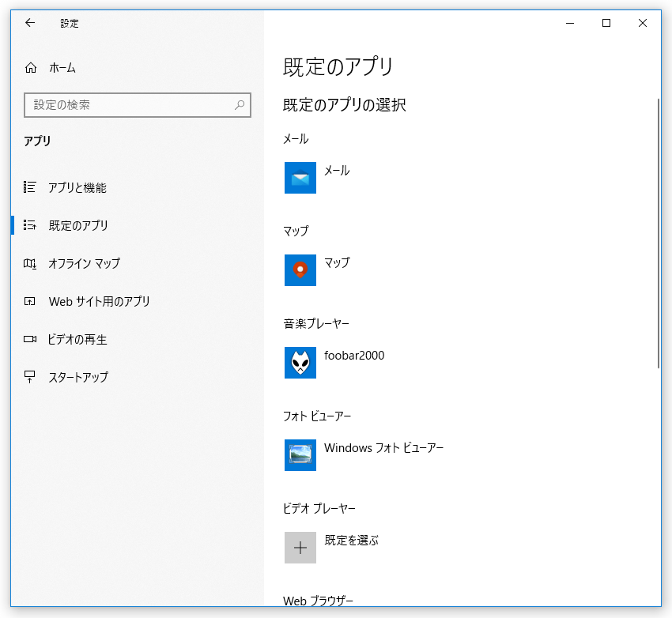Screen dimensions: 672x618
Task: Minimize the 設定 window
Action: pos(570,23)
